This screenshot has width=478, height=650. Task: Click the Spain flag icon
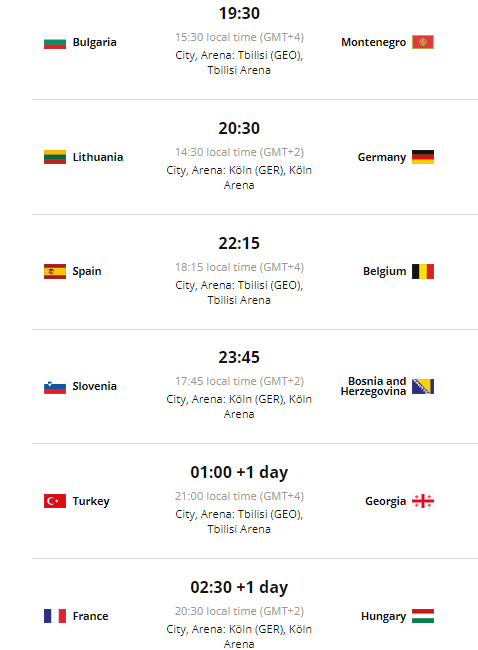click(55, 272)
